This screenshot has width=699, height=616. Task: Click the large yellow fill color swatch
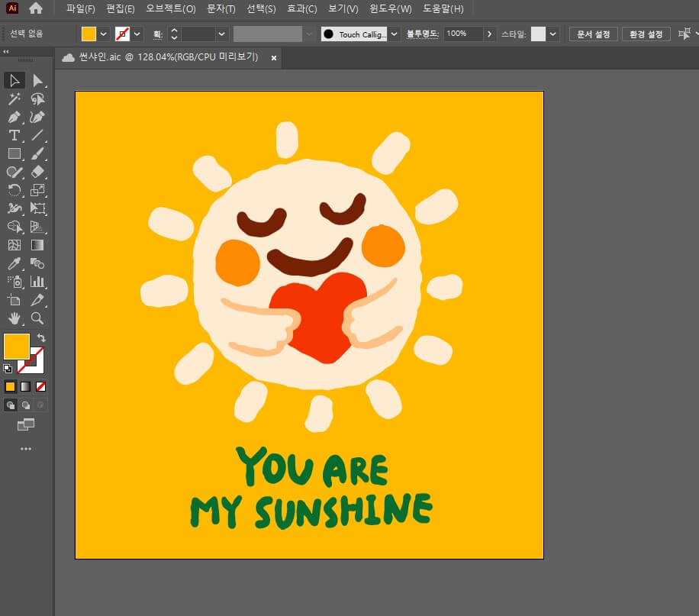coord(17,346)
